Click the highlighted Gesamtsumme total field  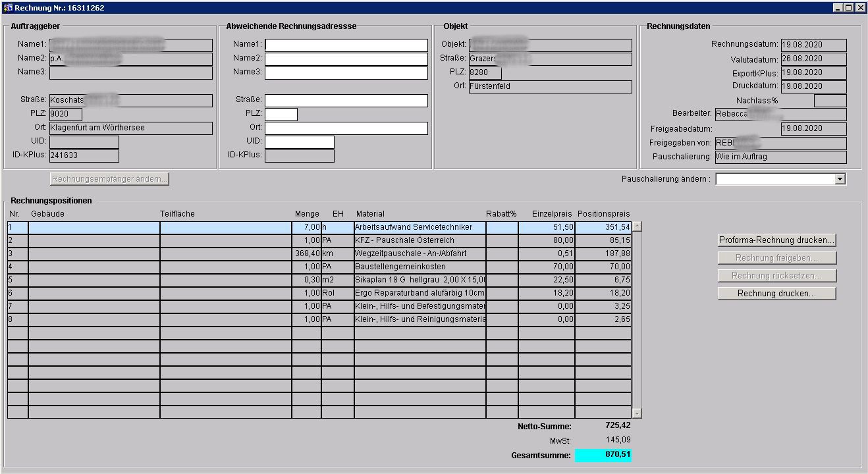(x=603, y=455)
